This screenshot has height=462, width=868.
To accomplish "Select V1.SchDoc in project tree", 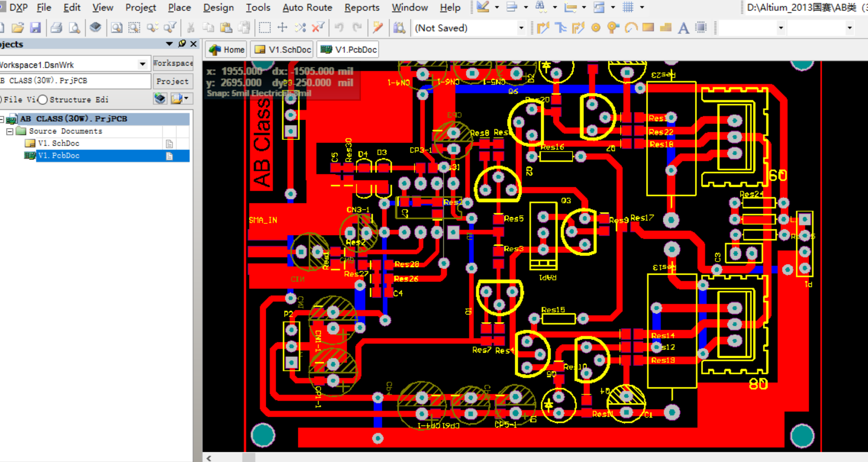I will tap(59, 143).
